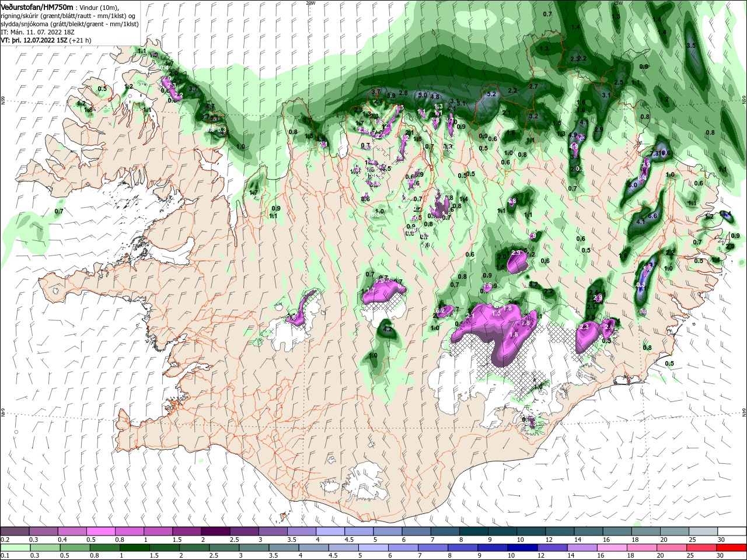
Task: Click the '7.3' precipitation value on the map
Action: click(x=655, y=153)
